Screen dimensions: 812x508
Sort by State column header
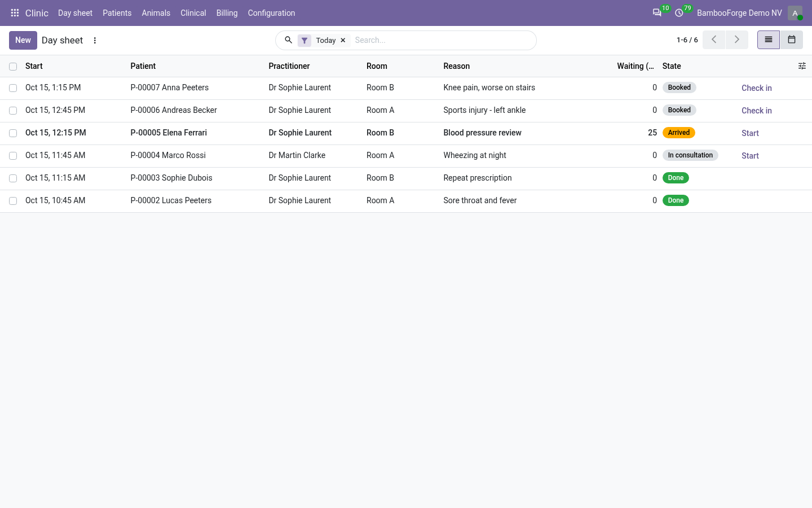click(x=672, y=66)
